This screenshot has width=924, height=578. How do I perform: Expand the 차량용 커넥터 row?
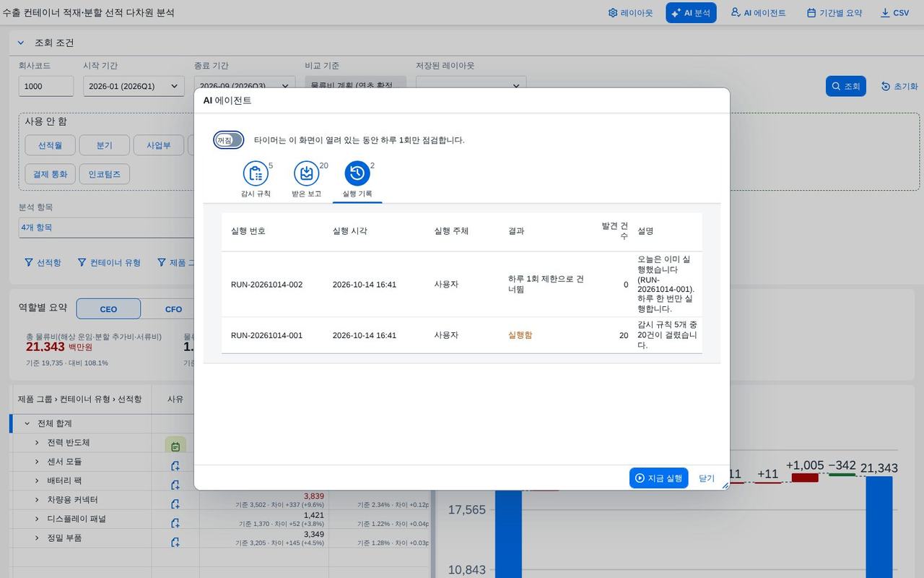coord(38,499)
